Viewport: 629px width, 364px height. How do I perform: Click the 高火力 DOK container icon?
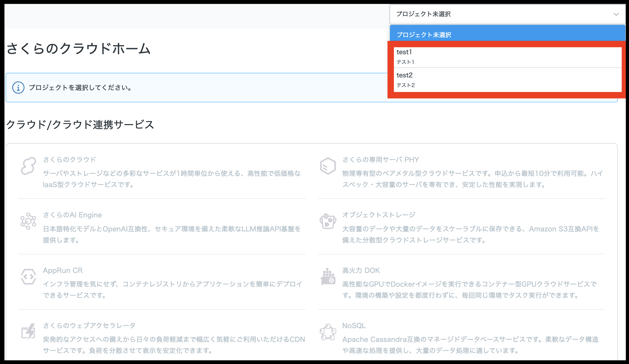point(328,277)
